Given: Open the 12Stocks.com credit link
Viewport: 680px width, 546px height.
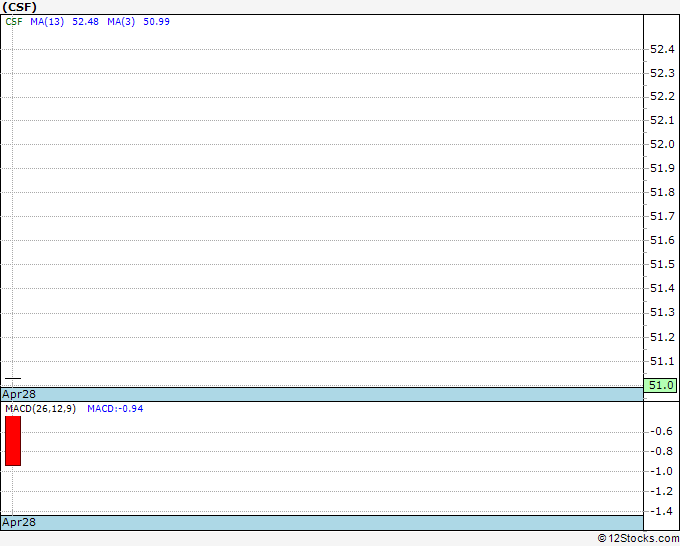Looking at the screenshot, I should click(638, 539).
